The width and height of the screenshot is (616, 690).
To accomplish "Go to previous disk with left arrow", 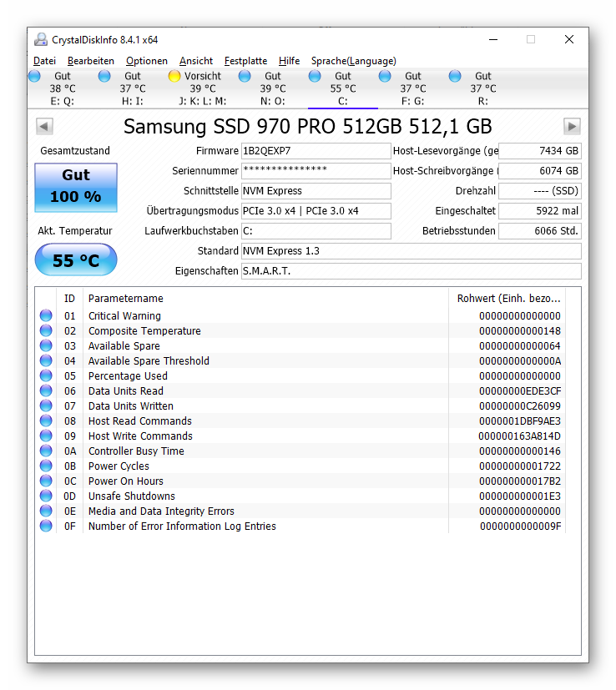I will click(44, 127).
